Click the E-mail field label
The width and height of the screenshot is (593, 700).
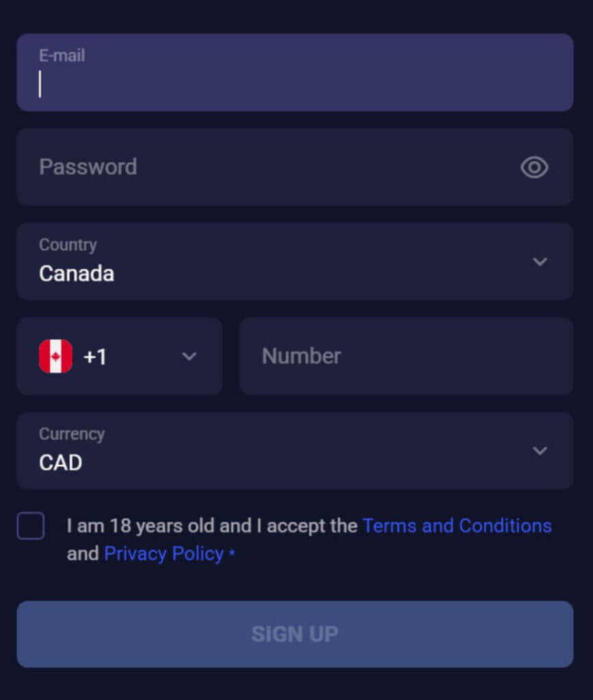[62, 56]
